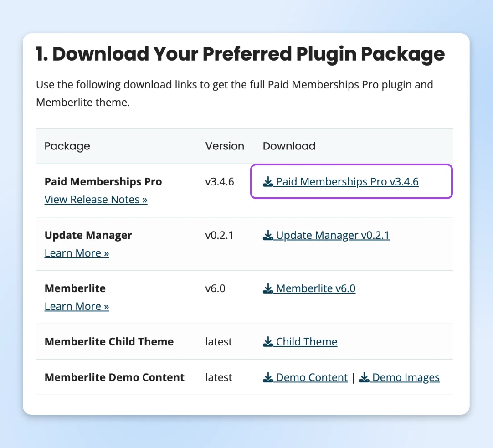
Task: Open the View Release Notes link
Action: coord(96,200)
